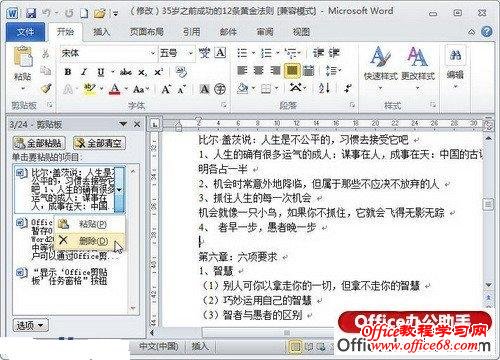The image size is (500, 360).
Task: Click the Undo icon in quick access toolbar
Action: click(46, 13)
